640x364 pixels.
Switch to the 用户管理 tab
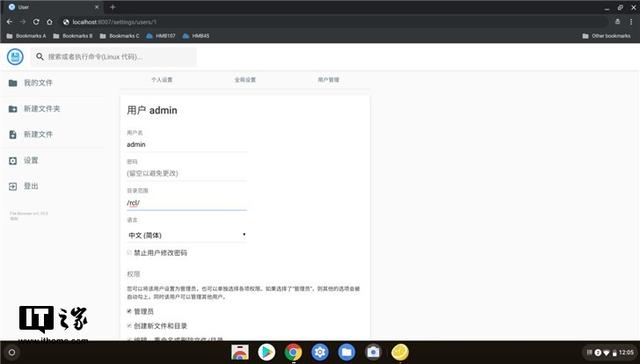point(329,80)
